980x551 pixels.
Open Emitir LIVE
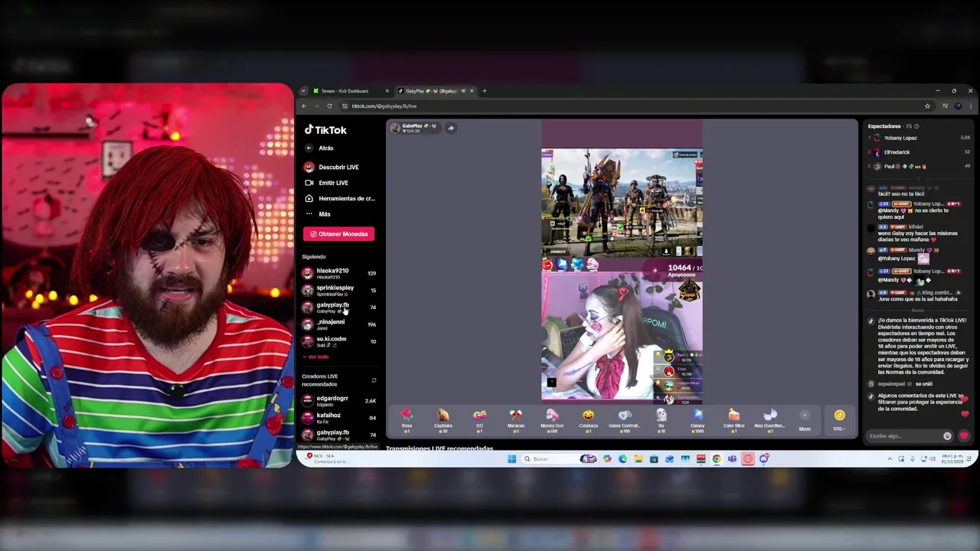point(327,183)
